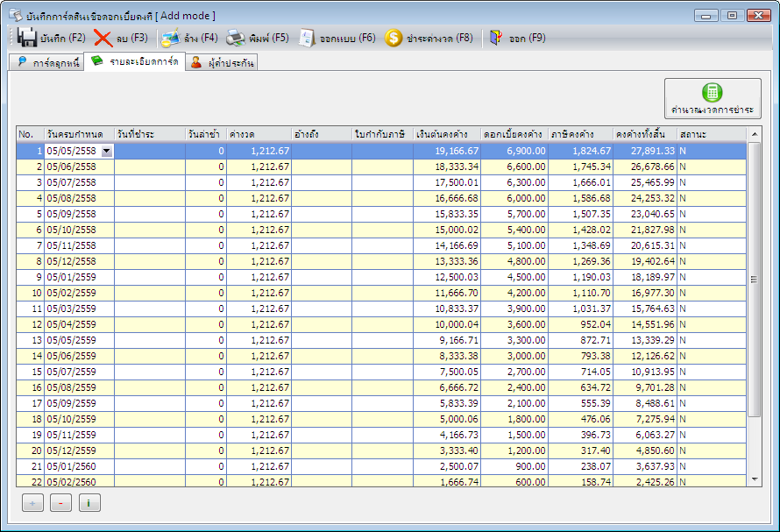Click the gold dollar coin payment icon (F8)

(x=393, y=39)
